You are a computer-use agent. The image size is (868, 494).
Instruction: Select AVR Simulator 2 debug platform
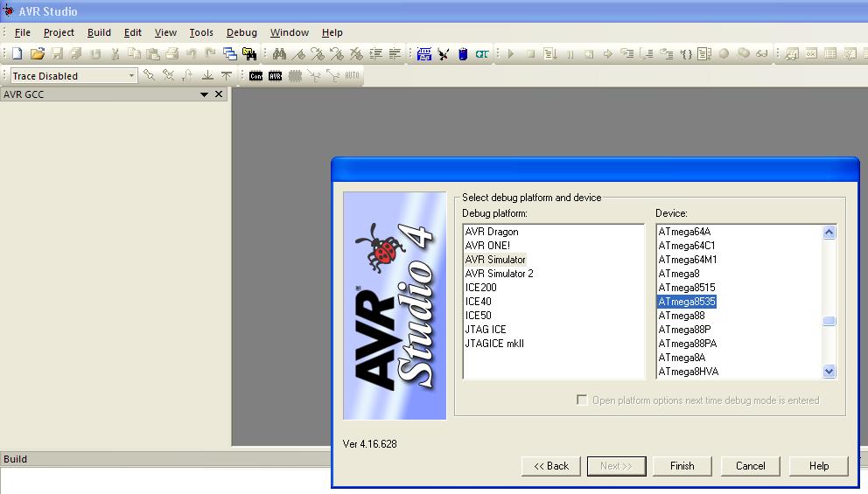click(499, 274)
